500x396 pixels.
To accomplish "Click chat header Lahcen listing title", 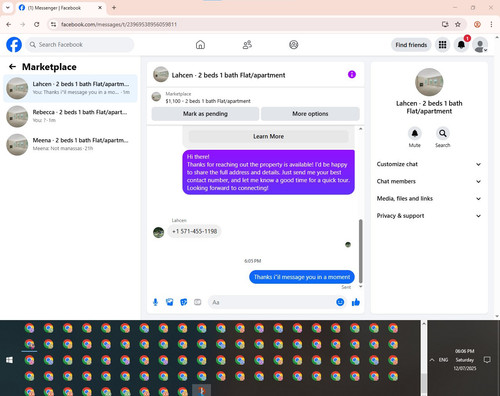I will click(228, 75).
